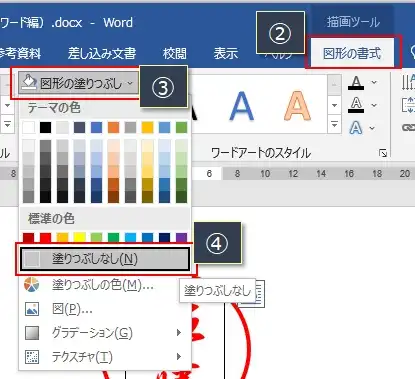Click the texture pattern icon
415x379 pixels.
tap(32, 357)
